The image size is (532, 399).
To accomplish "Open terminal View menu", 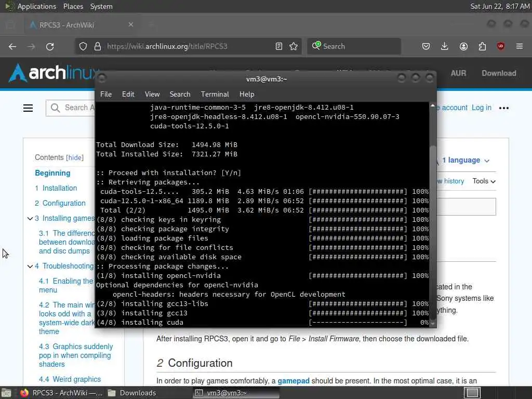I will (152, 95).
